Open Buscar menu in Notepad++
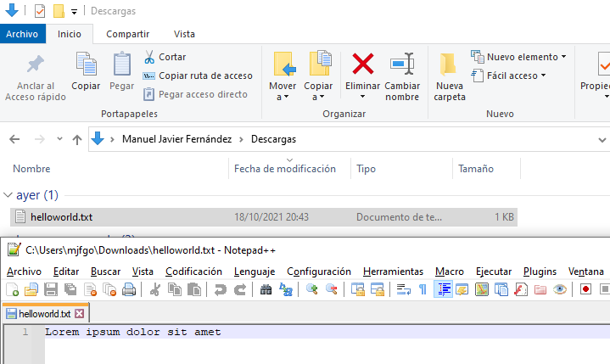This screenshot has width=610, height=364. (105, 272)
